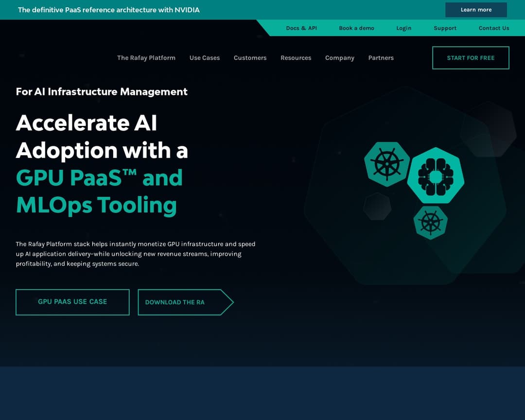Open the Contact Us link
525x420 pixels.
494,28
